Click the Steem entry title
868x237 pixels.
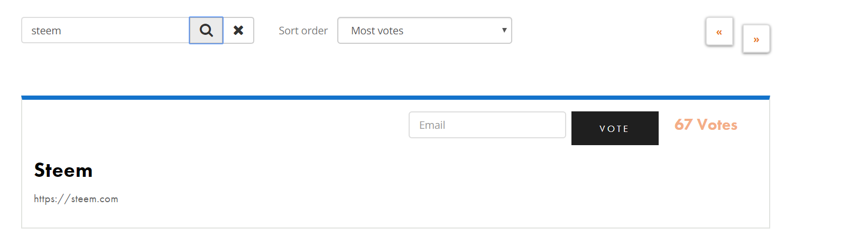(x=63, y=170)
